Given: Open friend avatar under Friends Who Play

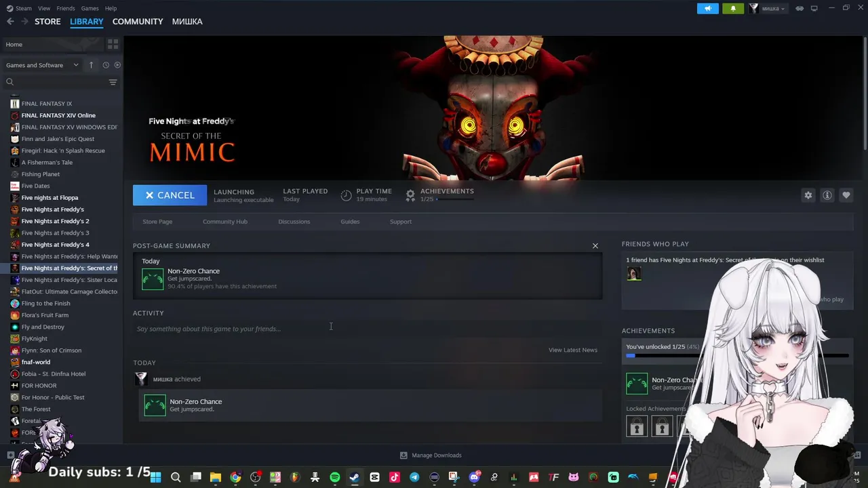Looking at the screenshot, I should click(x=634, y=274).
